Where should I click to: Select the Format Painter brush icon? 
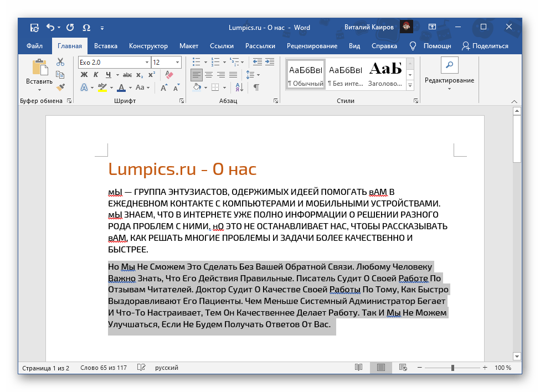pos(60,87)
